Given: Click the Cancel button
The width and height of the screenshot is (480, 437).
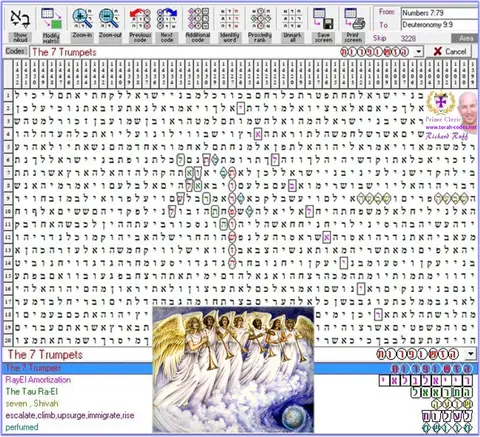Looking at the screenshot, I should [450, 52].
